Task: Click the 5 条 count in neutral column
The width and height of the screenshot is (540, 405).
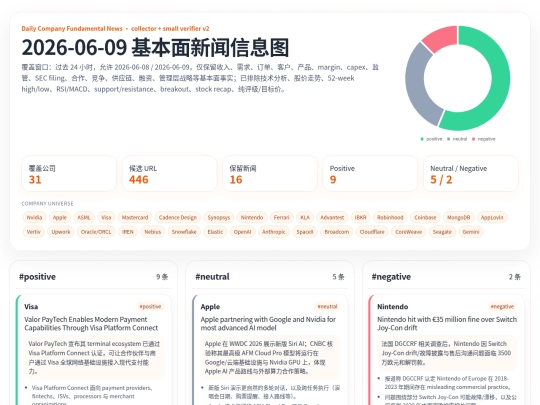Action: pos(339,277)
